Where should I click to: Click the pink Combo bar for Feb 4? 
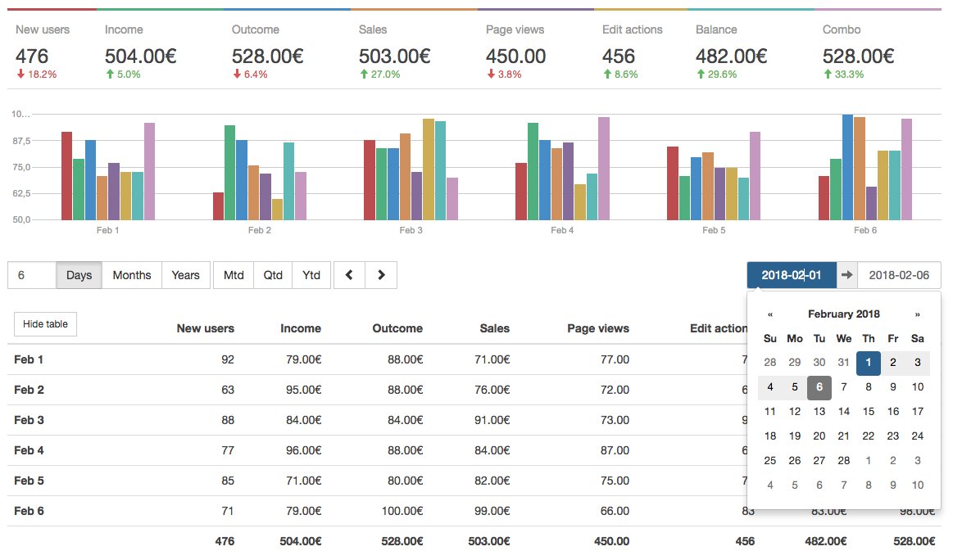604,168
